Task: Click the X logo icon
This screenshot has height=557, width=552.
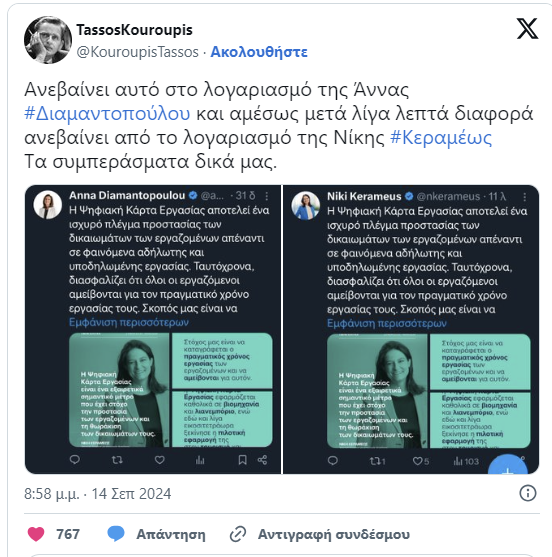Action: click(x=527, y=29)
